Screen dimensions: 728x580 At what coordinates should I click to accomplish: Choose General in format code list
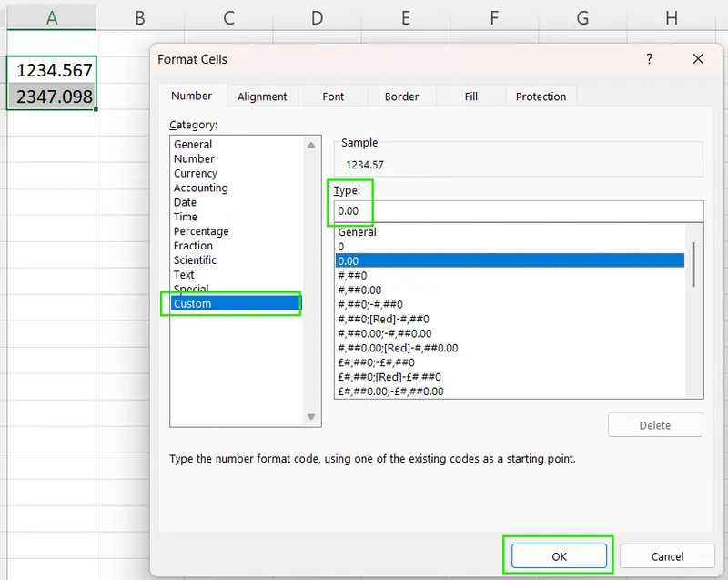click(x=358, y=232)
